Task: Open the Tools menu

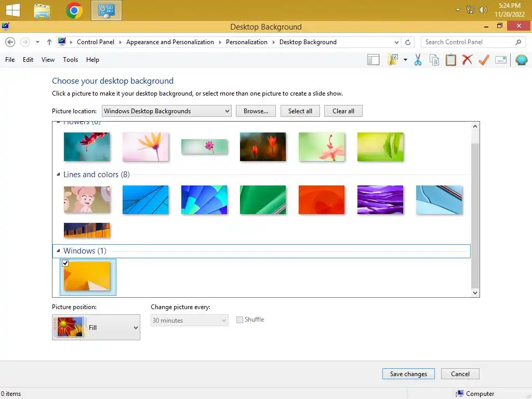Action: tap(70, 60)
